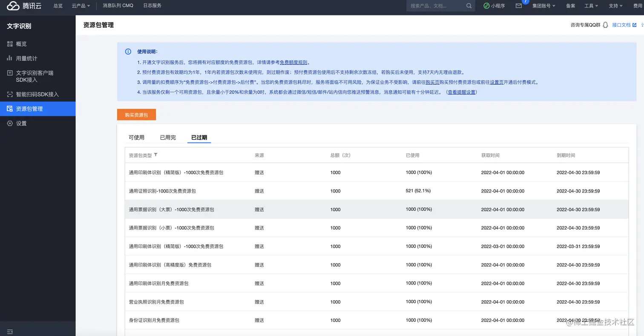Click the search magnifier icon
644x336 pixels.
(x=469, y=6)
